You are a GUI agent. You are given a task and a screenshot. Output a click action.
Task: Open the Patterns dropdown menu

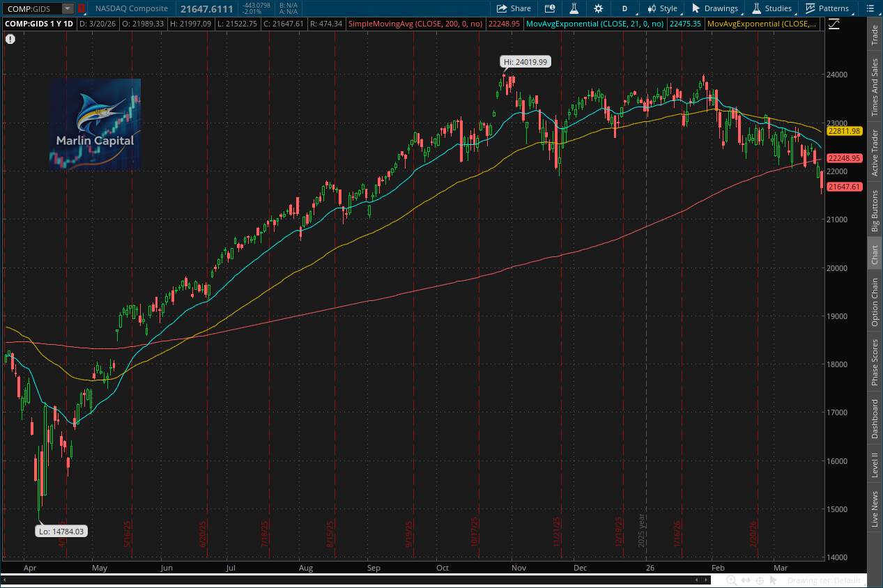pyautogui.click(x=827, y=8)
